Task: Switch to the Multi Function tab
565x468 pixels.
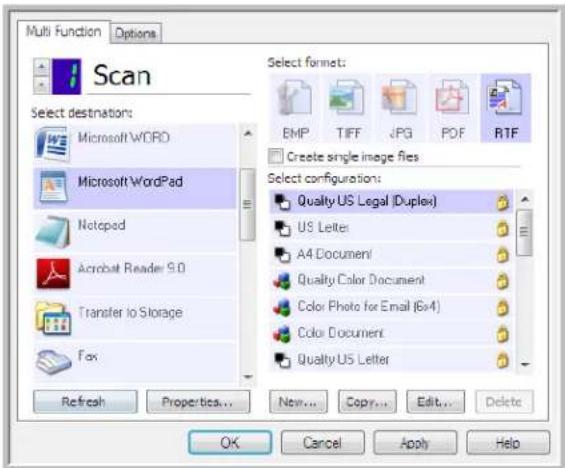Action: point(63,32)
